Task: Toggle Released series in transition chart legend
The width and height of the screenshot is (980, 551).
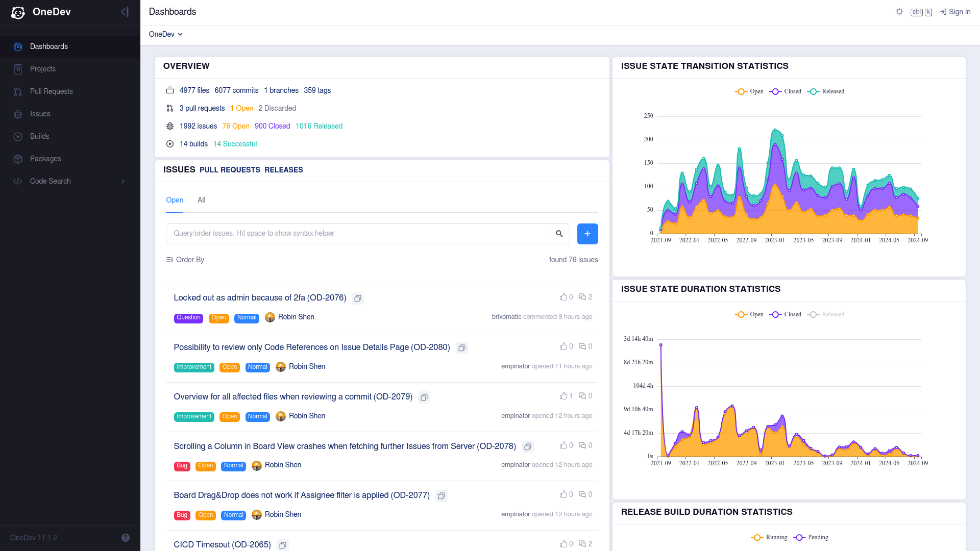Action: [x=826, y=91]
